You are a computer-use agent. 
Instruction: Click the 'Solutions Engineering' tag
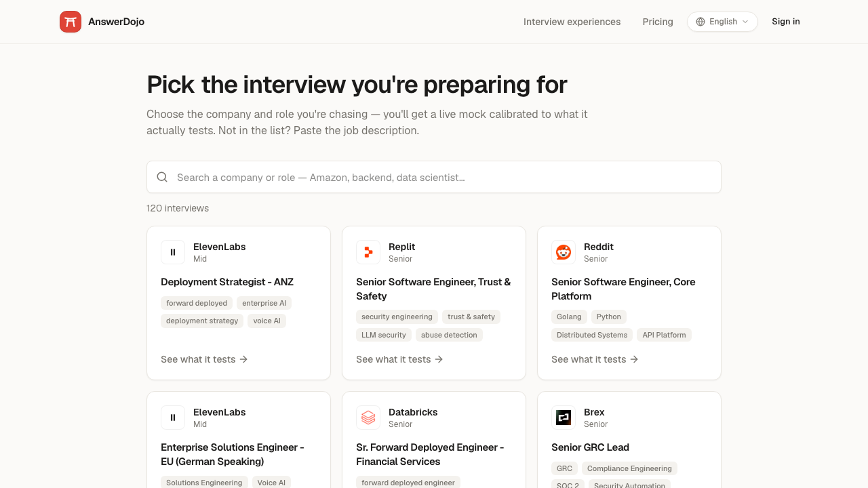pyautogui.click(x=204, y=483)
